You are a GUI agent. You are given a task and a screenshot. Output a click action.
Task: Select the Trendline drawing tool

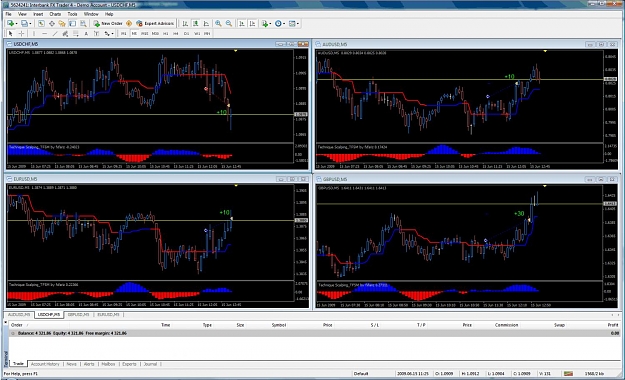[55, 33]
